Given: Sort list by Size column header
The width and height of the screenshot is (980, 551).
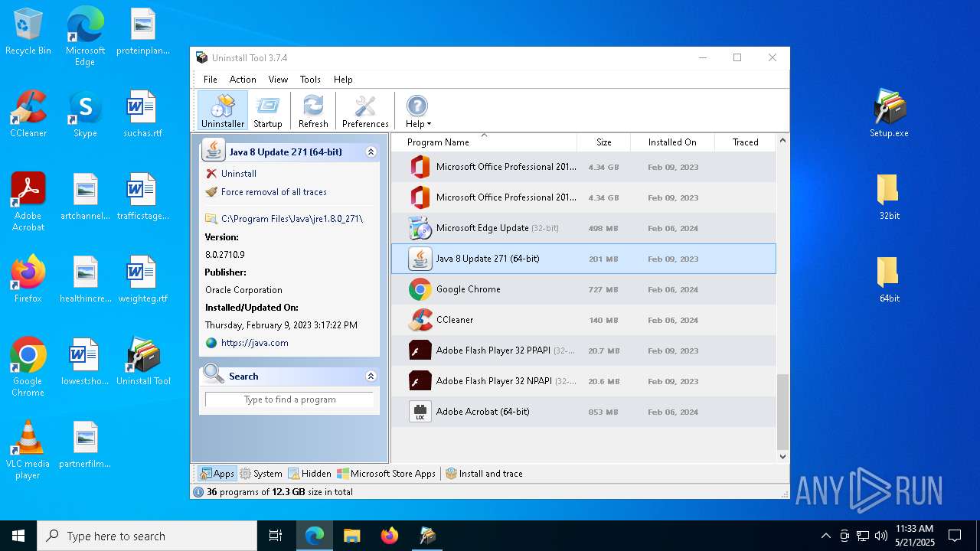Looking at the screenshot, I should [603, 142].
